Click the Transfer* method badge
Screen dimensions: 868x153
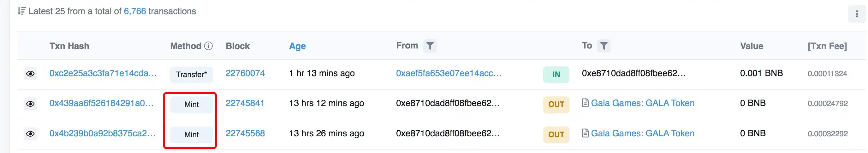click(191, 74)
